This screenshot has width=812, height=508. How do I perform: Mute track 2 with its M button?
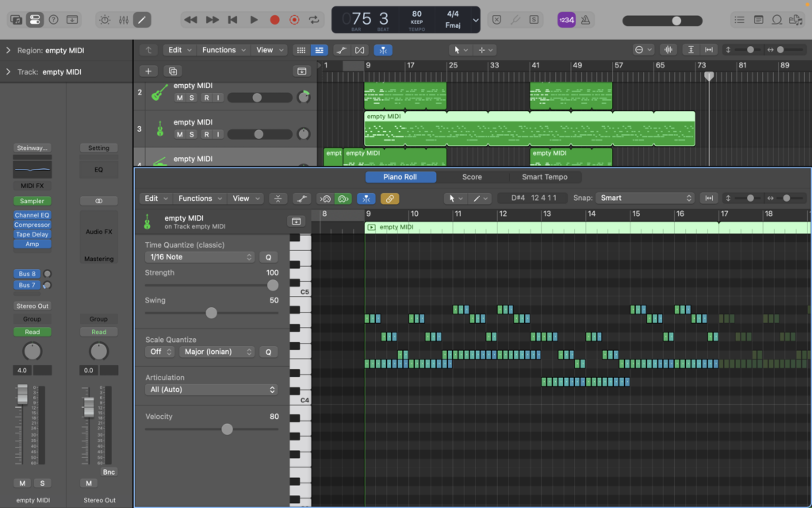pos(180,98)
